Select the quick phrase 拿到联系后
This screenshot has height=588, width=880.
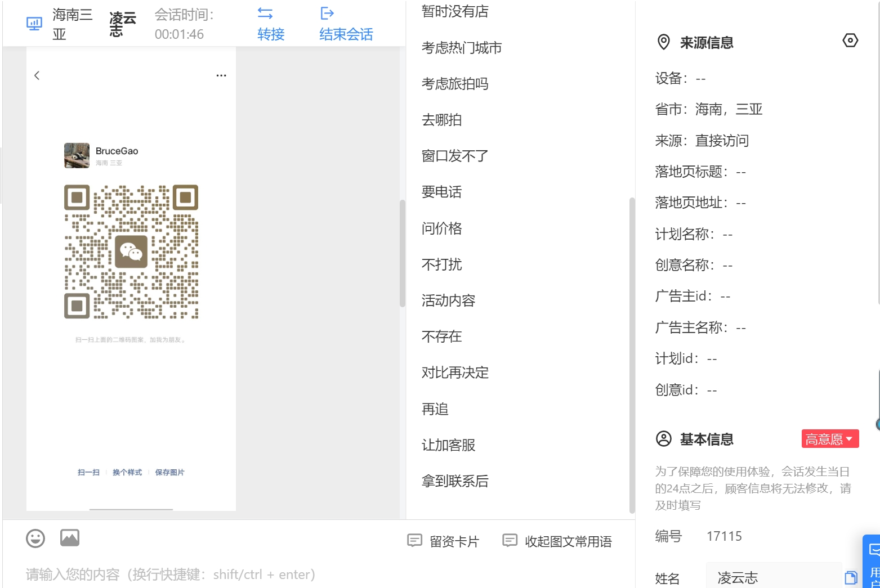point(455,481)
